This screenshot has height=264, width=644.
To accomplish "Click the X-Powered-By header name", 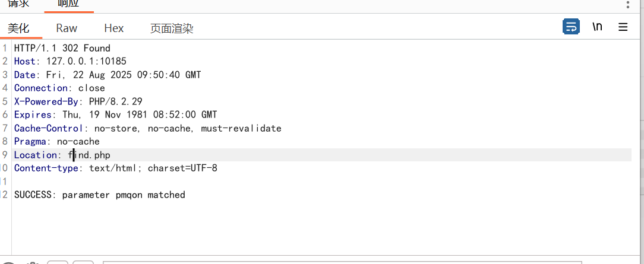I will point(46,101).
